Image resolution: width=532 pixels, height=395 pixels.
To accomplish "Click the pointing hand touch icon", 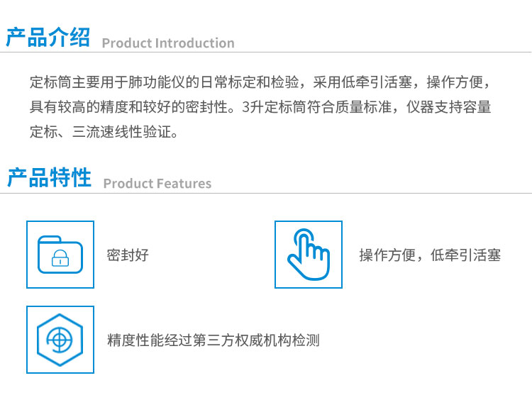I will pyautogui.click(x=309, y=255).
